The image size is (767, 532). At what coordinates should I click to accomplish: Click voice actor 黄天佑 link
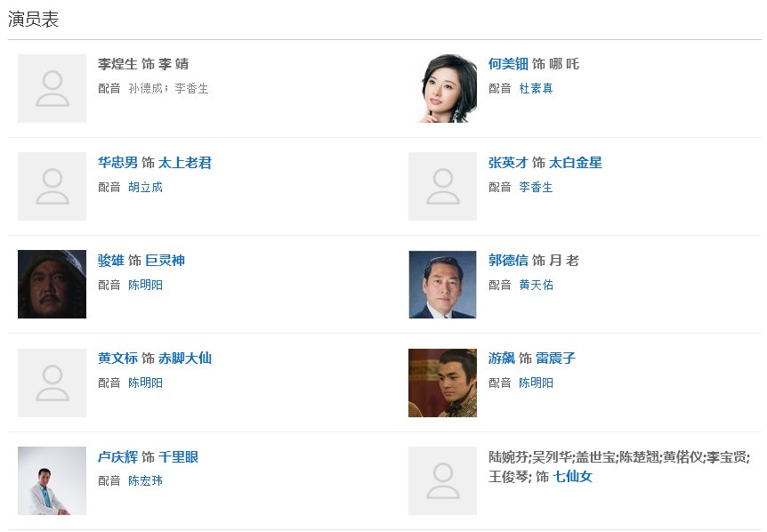[538, 285]
